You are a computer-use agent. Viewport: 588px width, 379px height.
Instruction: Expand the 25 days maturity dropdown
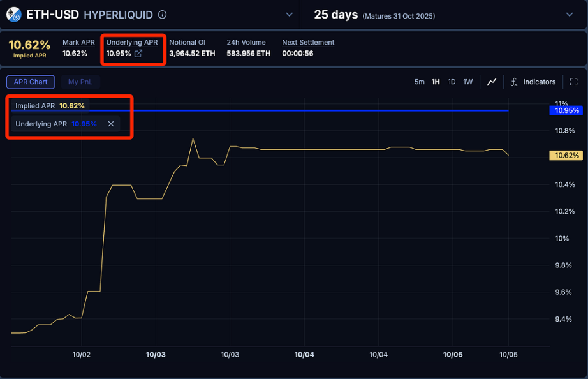pyautogui.click(x=570, y=15)
